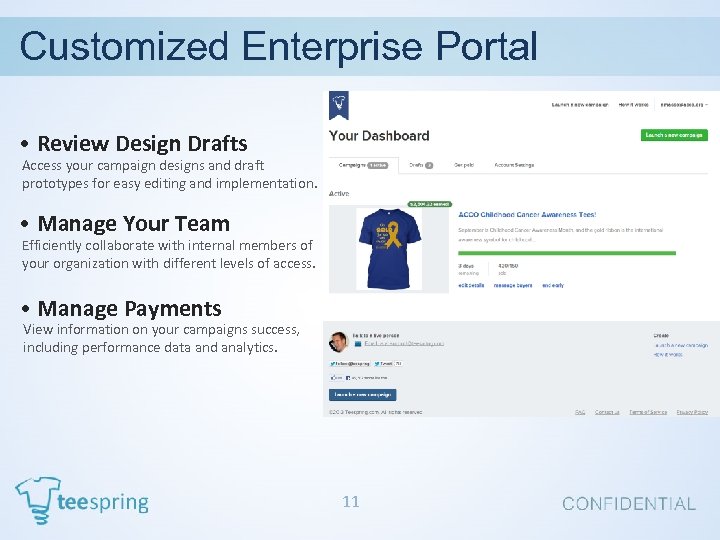Open the Privacy Policy footer link
Image resolution: width=720 pixels, height=540 pixels.
[692, 412]
